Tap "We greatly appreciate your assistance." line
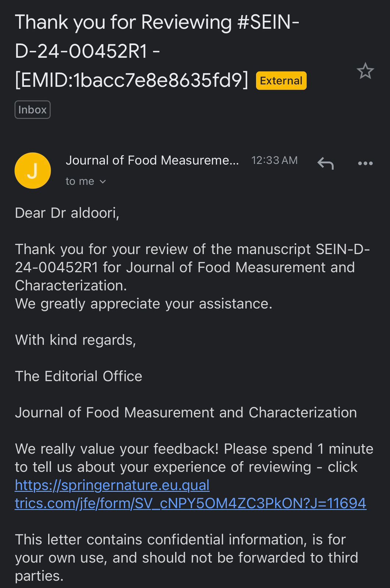 143,304
